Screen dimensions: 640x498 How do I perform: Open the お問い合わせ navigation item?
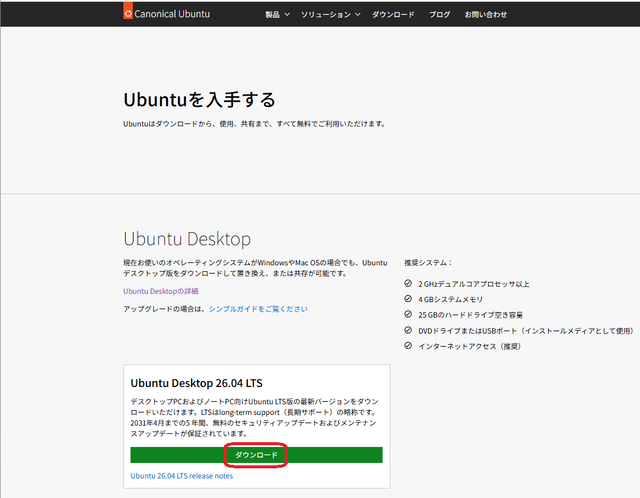point(485,15)
